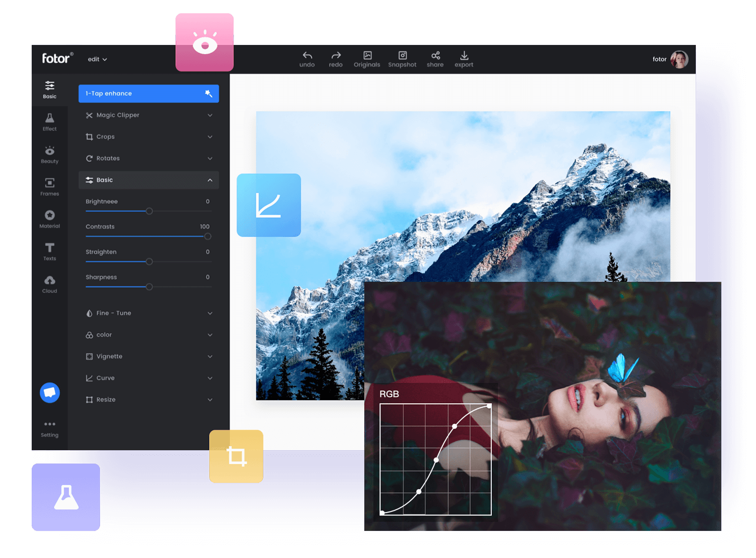The image size is (756, 558).
Task: Expand the Magic Clipper chevron
Action: click(210, 115)
